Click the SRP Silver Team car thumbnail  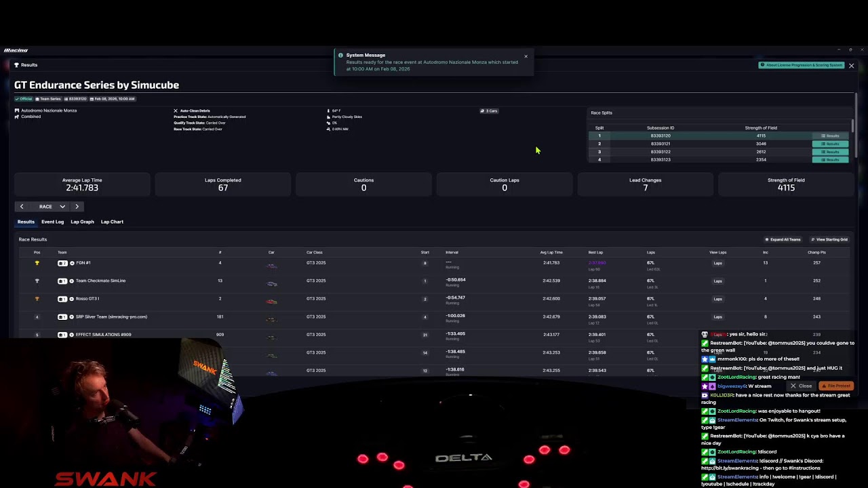(271, 319)
